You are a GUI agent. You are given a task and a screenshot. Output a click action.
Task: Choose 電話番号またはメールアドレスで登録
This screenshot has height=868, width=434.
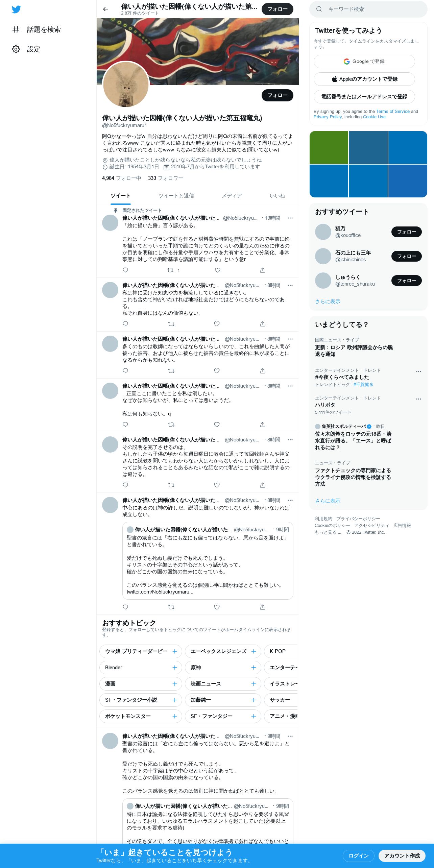pos(364,97)
